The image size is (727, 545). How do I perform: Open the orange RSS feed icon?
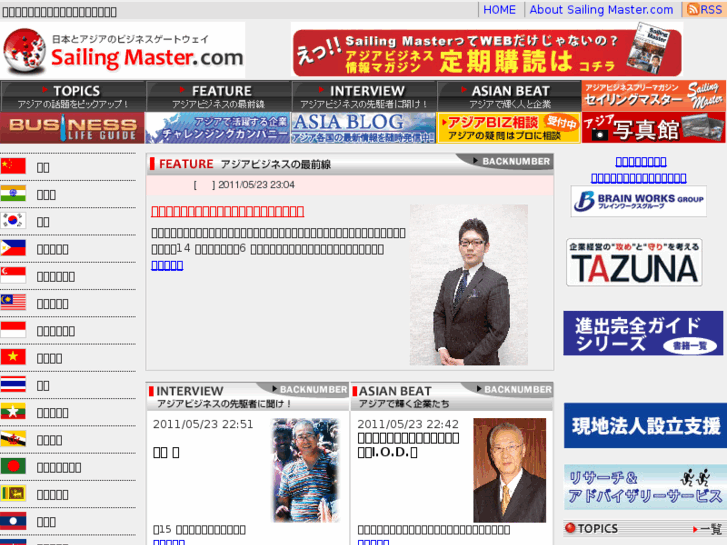click(x=693, y=9)
